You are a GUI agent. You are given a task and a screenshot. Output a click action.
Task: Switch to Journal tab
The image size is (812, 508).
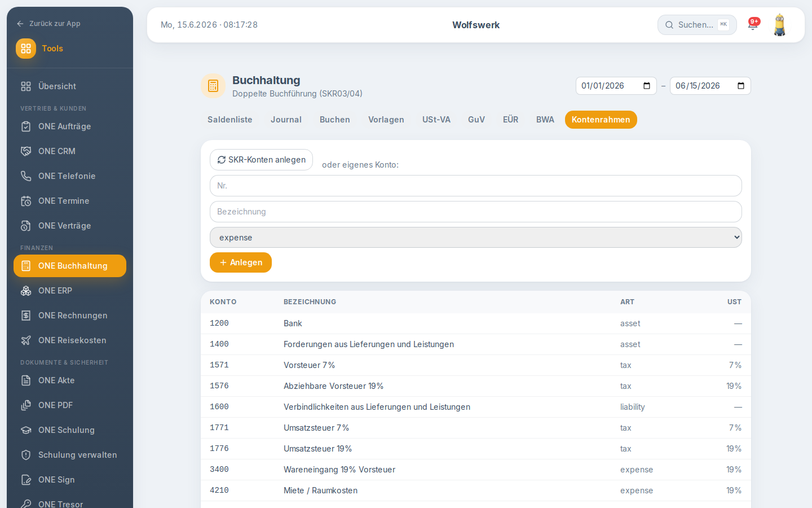pyautogui.click(x=286, y=120)
